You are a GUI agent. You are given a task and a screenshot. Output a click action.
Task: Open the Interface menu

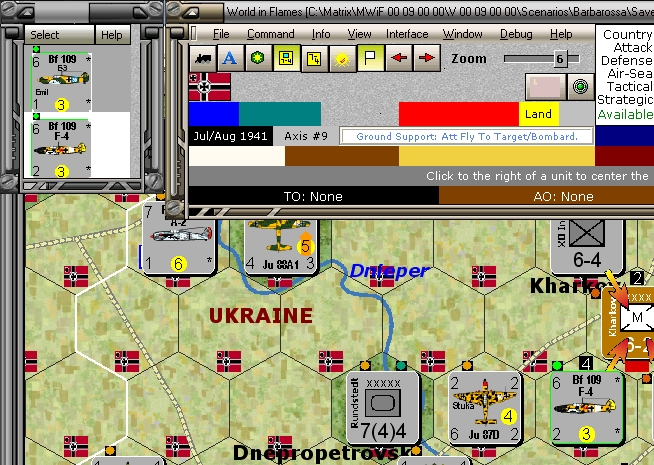407,34
